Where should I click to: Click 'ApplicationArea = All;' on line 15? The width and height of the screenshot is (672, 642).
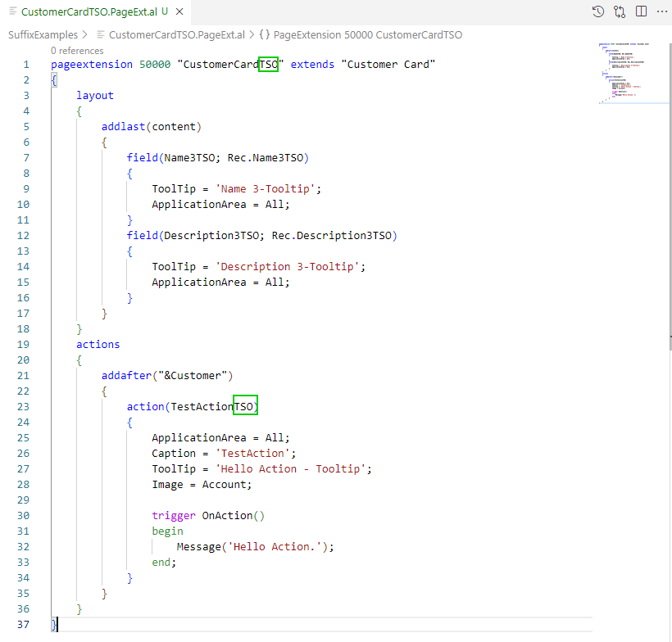click(220, 283)
